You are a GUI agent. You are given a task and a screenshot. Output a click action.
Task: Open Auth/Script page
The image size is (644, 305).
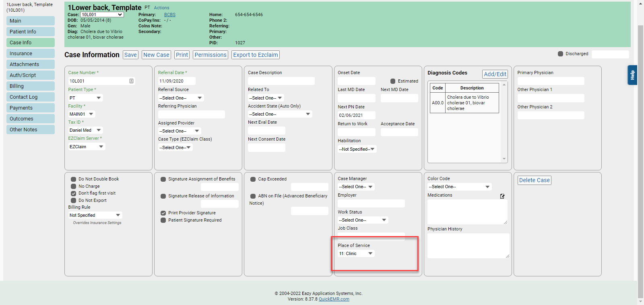[31, 75]
